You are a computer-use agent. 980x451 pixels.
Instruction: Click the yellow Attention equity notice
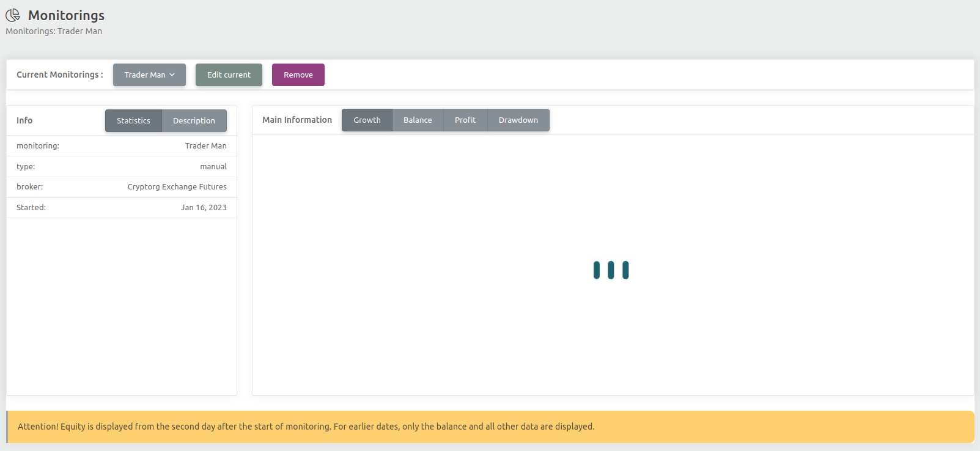[x=490, y=427]
